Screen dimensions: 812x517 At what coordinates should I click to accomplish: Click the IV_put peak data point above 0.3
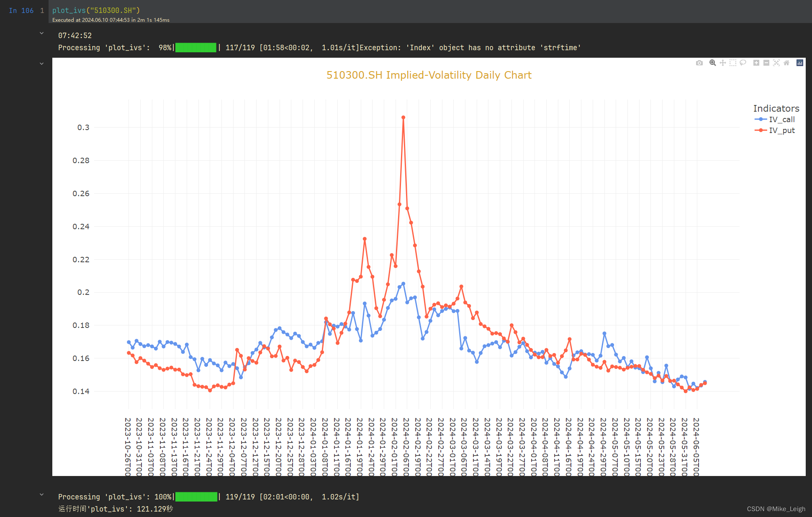click(x=403, y=118)
